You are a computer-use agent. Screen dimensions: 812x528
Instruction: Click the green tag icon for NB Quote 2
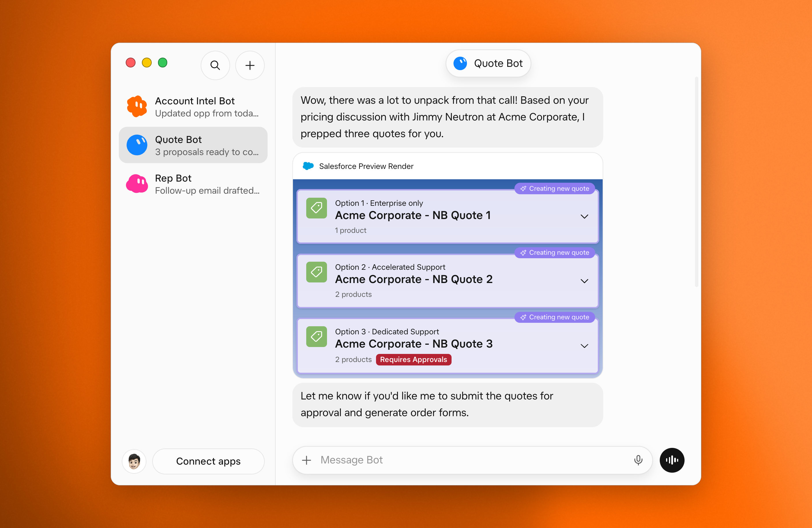(316, 272)
